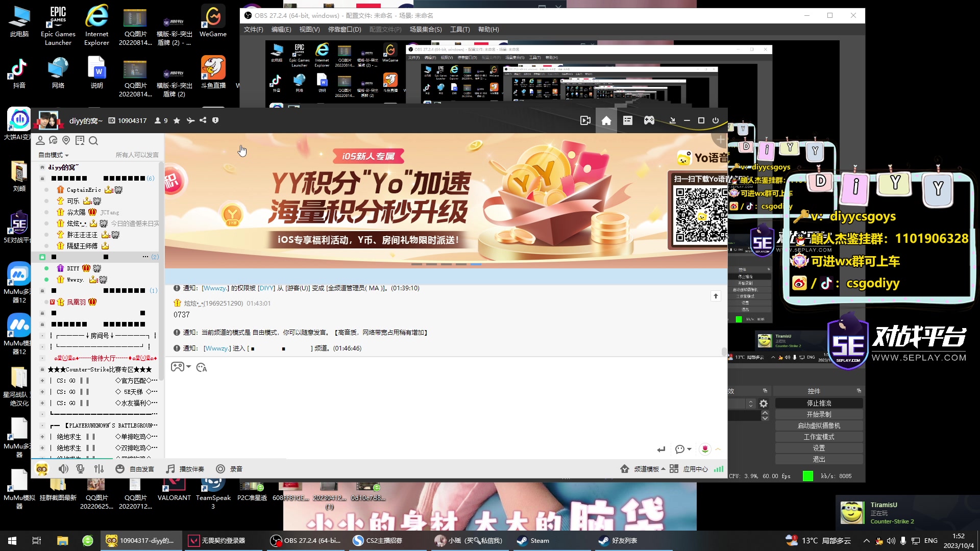Select user 隔壁王师傅 in channel list

tap(82, 246)
